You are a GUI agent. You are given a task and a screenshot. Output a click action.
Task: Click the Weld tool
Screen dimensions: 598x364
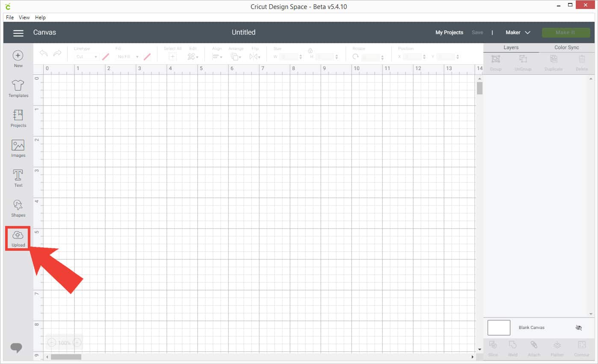click(512, 349)
